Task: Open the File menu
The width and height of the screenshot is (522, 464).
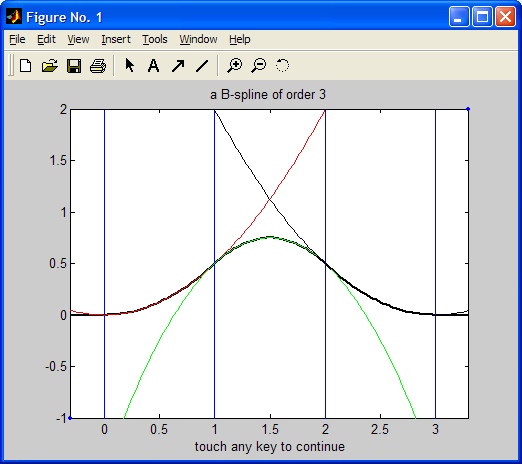Action: [17, 39]
